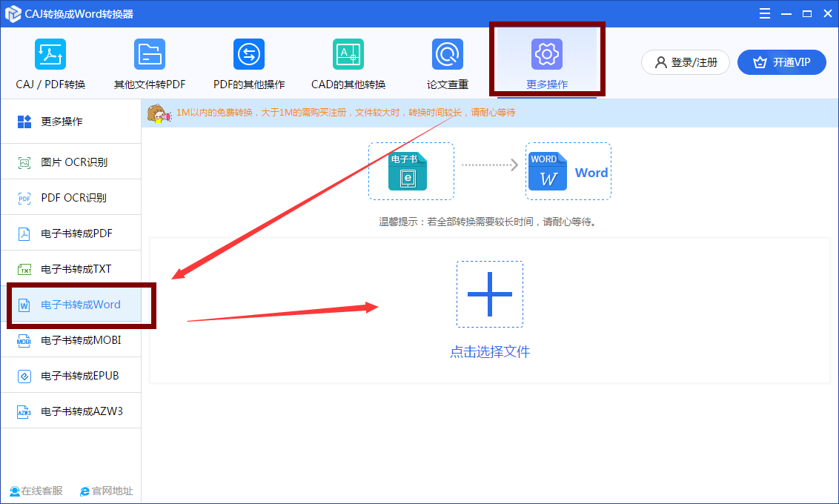
Task: Open 官网地址 link
Action: 107,491
